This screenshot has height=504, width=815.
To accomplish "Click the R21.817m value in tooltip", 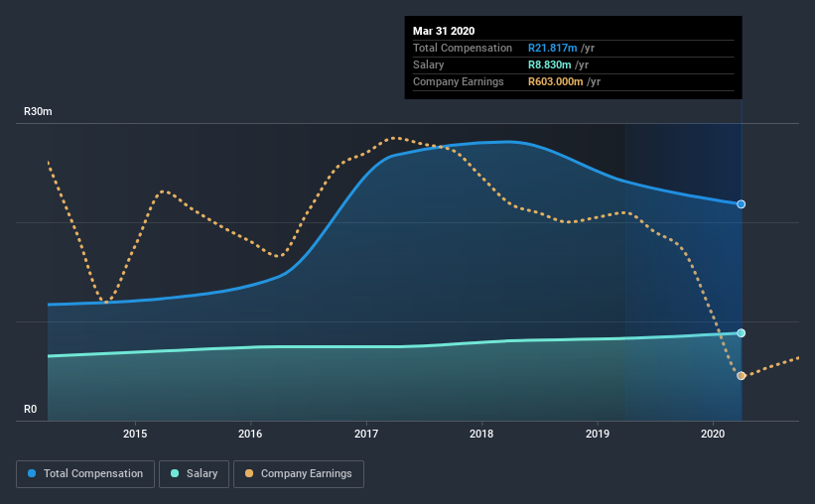I will (x=553, y=48).
